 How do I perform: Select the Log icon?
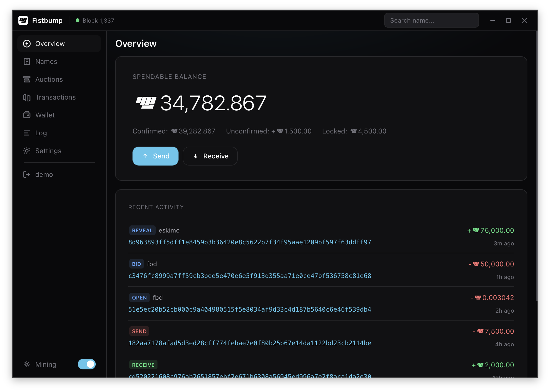coord(27,133)
